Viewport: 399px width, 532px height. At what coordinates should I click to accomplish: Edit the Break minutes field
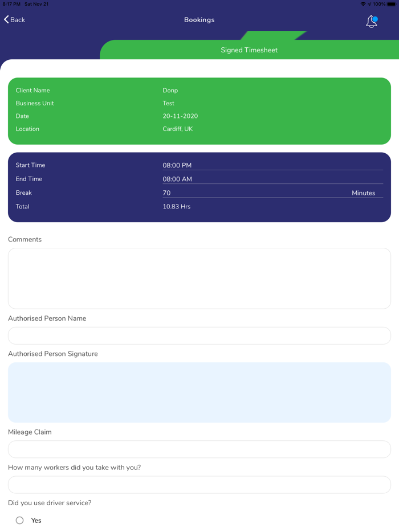pos(251,193)
